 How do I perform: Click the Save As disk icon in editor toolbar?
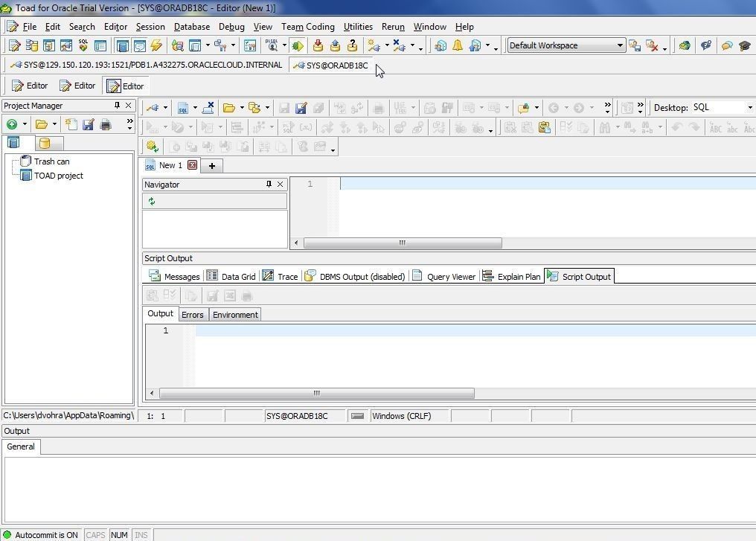pyautogui.click(x=301, y=108)
